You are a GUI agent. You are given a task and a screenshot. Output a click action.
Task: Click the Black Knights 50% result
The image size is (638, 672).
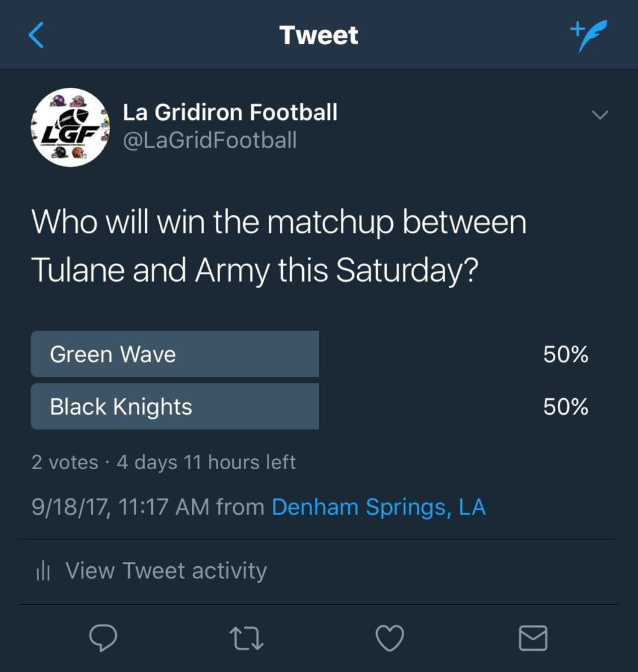coord(566,407)
